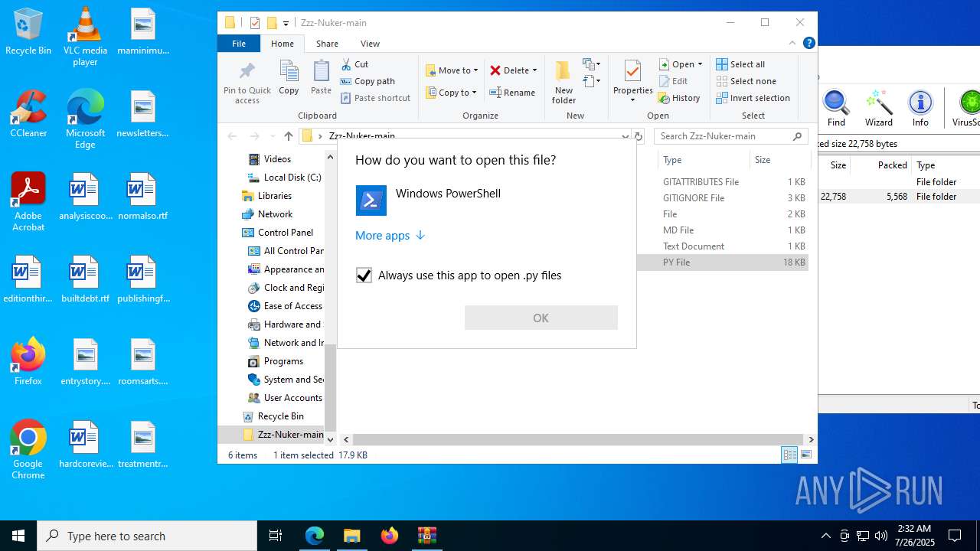
Task: Show hidden system tray icons chevron
Action: pos(825,536)
